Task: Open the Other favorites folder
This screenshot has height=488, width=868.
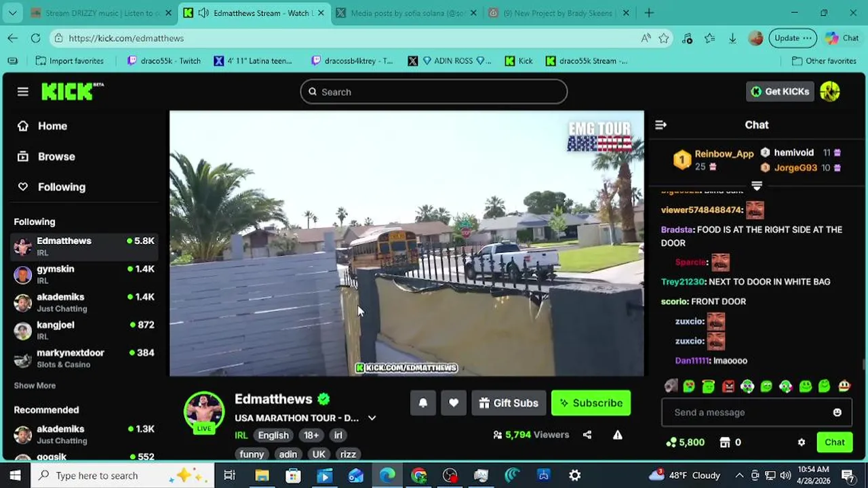Action: point(825,61)
